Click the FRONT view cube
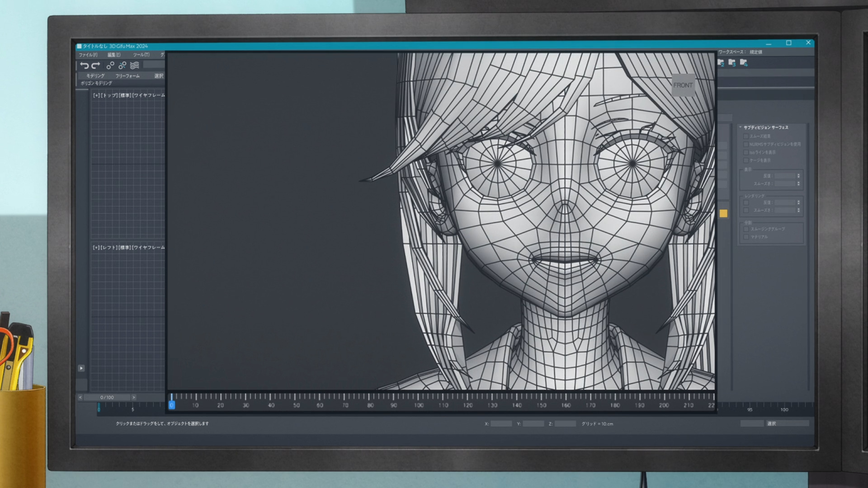This screenshot has width=868, height=488. click(683, 85)
